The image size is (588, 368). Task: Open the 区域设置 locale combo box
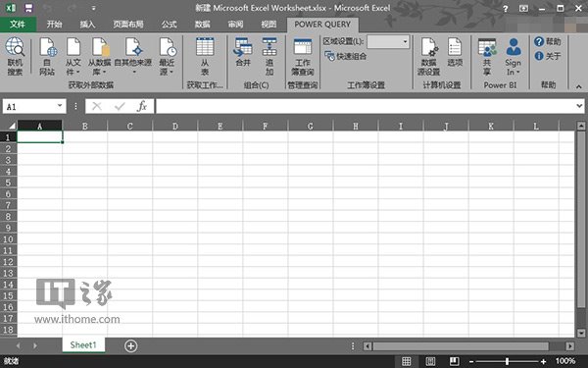[388, 41]
